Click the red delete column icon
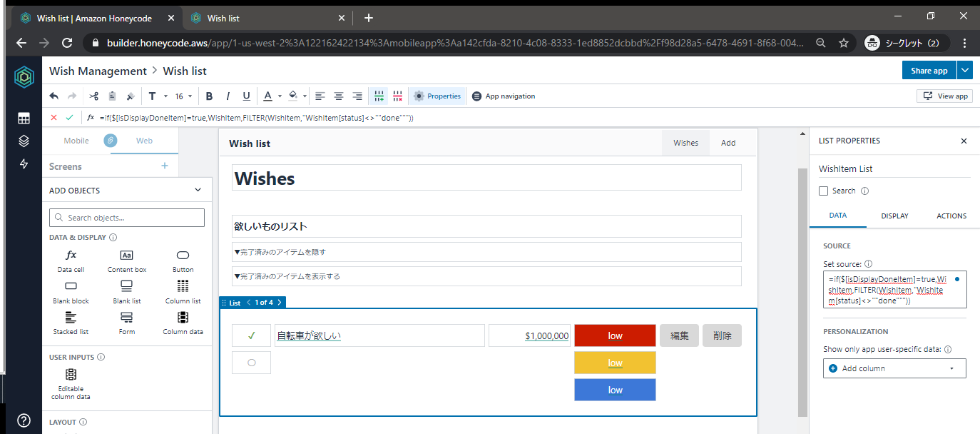This screenshot has width=980, height=434. tap(397, 96)
